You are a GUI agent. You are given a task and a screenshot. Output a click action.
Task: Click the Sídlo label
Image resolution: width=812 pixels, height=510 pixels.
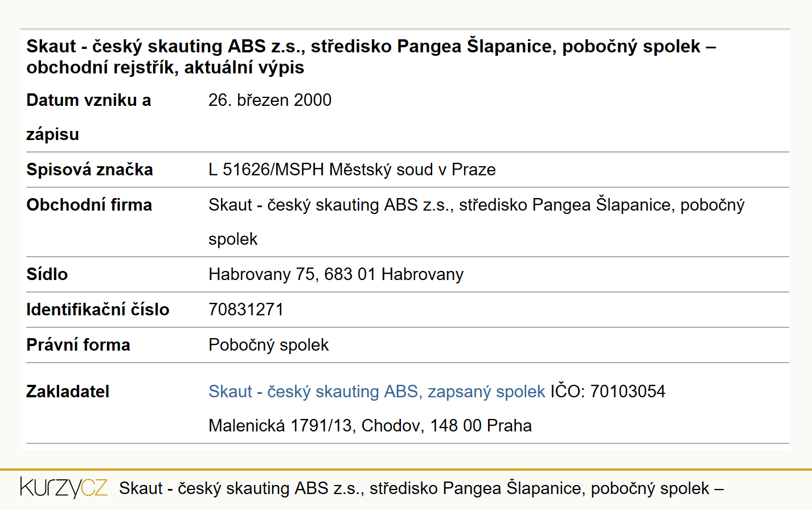[47, 274]
